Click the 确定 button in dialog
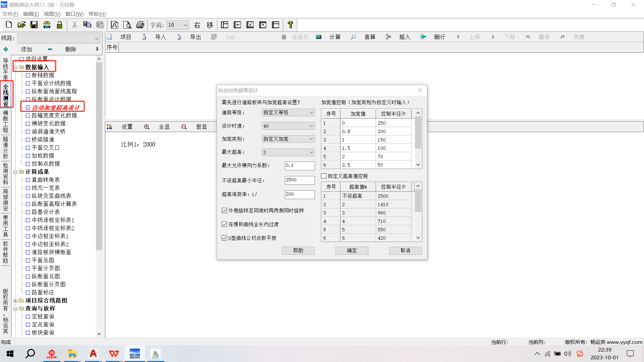Viewport: 644px width, 362px height. (x=352, y=250)
